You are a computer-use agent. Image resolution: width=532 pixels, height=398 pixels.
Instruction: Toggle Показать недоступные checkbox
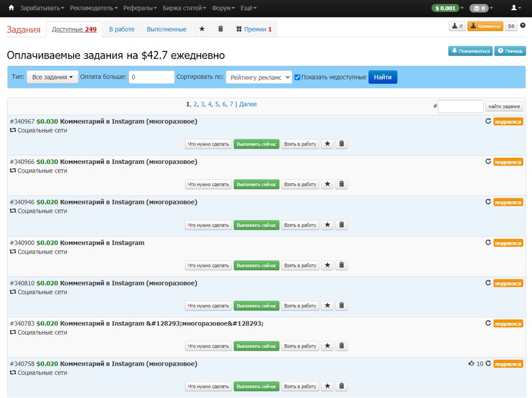pos(297,77)
